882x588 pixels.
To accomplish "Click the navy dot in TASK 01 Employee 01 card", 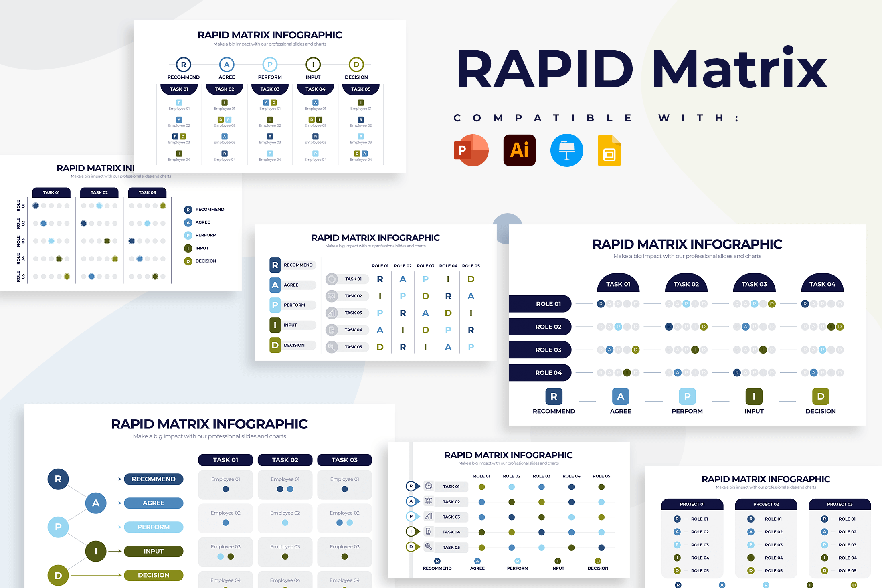I will (x=226, y=489).
